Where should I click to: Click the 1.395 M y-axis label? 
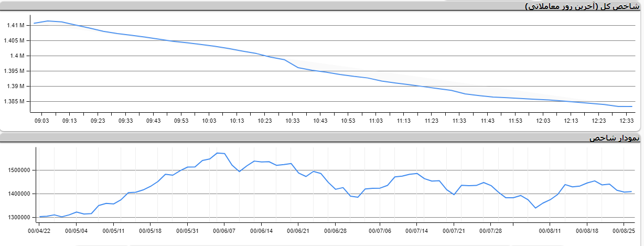(x=14, y=71)
